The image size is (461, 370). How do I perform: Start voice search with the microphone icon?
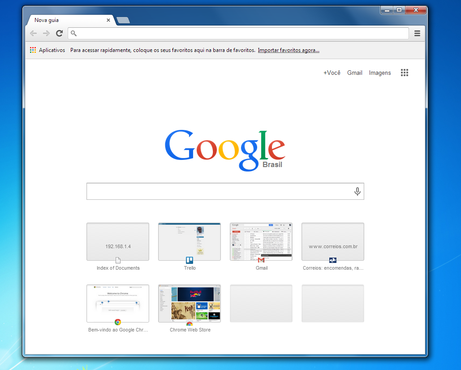357,191
